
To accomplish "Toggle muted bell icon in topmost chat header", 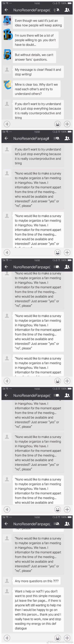I will click(x=57, y=10).
